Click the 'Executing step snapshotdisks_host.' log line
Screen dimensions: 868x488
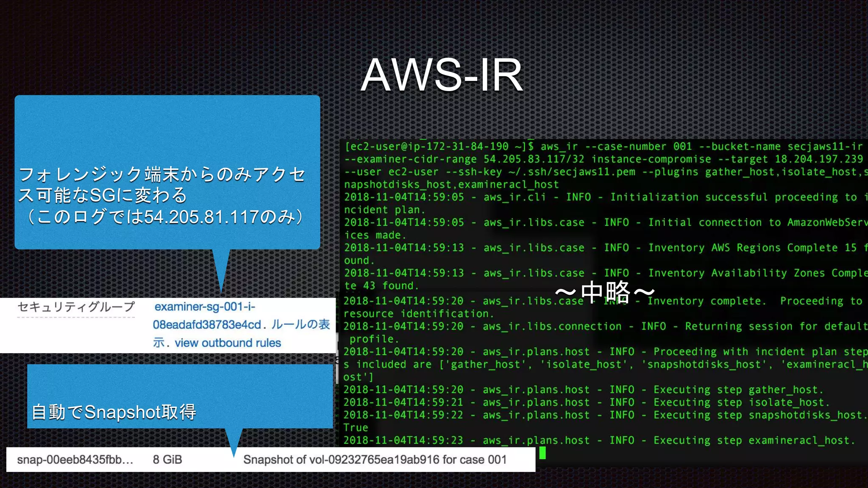(606, 415)
